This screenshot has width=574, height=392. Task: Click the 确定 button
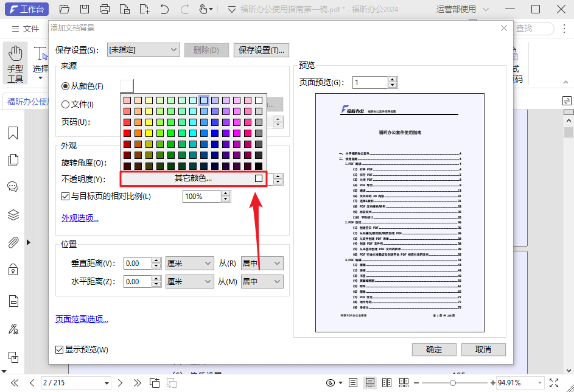434,349
